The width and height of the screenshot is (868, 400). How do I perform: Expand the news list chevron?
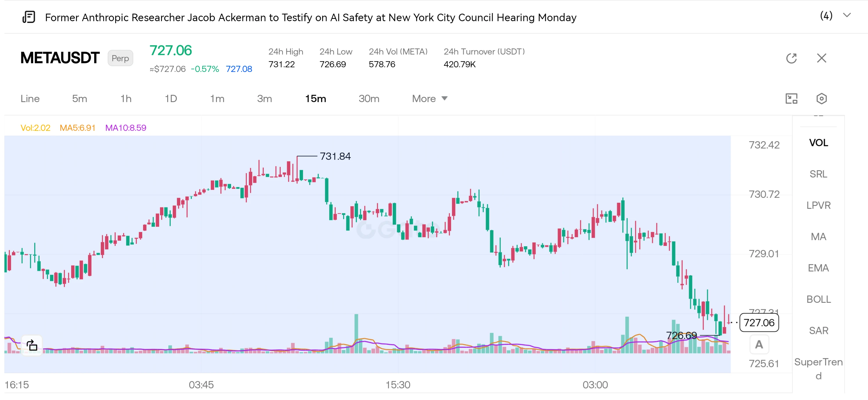point(847,15)
